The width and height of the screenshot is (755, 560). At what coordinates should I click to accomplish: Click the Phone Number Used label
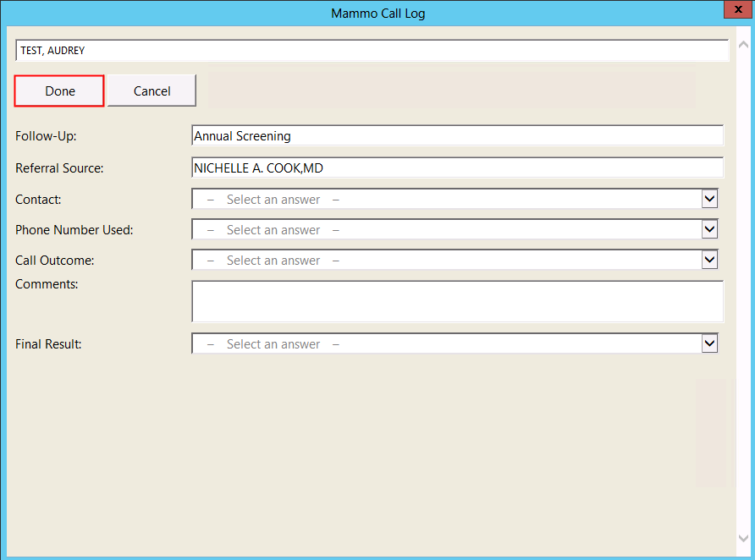coord(74,230)
